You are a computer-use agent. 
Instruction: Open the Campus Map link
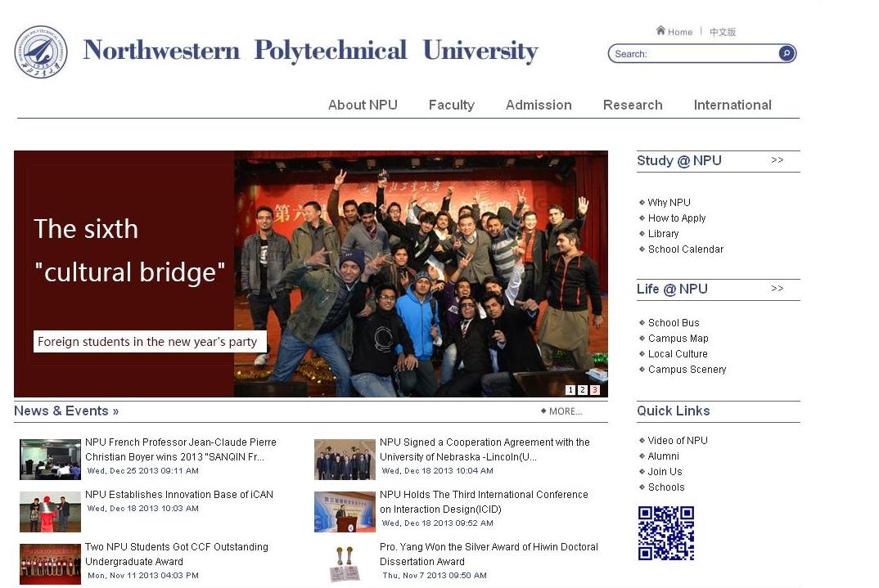(678, 339)
